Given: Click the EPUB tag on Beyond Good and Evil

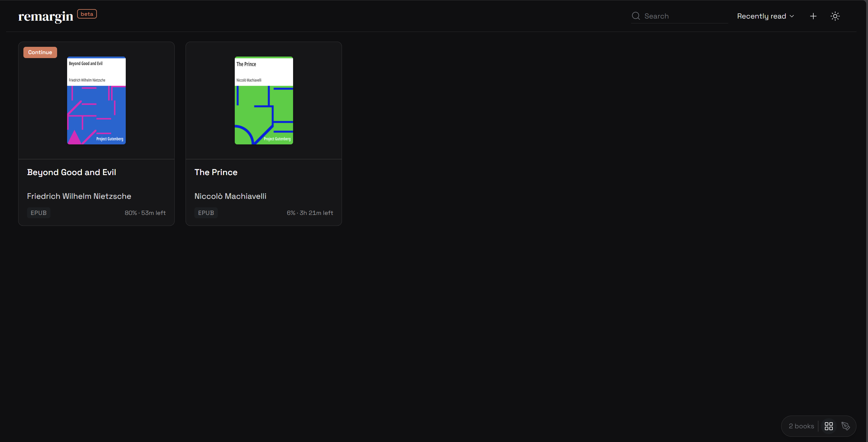Looking at the screenshot, I should (38, 213).
